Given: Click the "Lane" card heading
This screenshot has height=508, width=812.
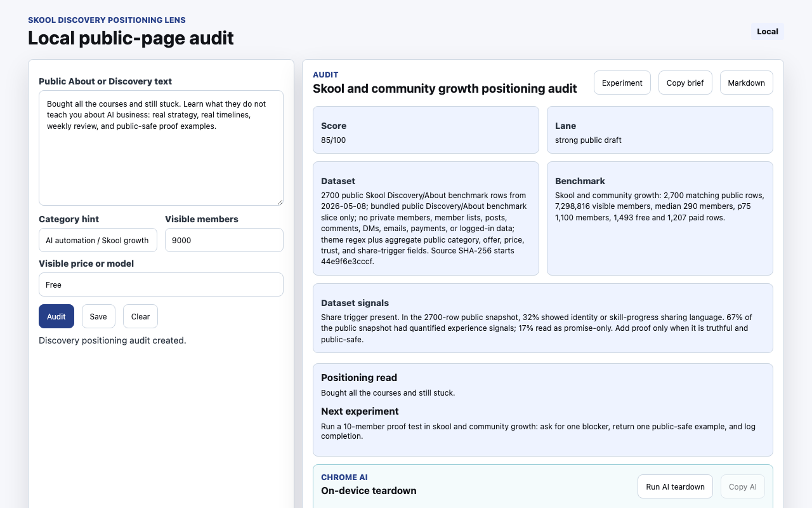Looking at the screenshot, I should click(x=566, y=126).
